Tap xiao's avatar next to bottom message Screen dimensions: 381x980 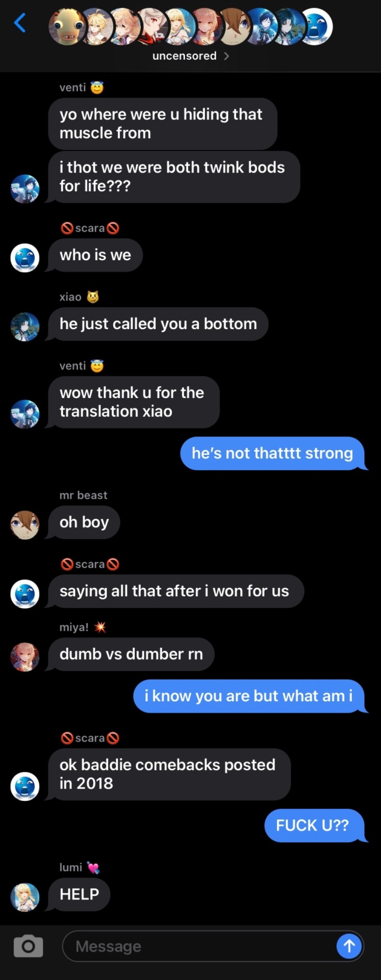pyautogui.click(x=25, y=327)
